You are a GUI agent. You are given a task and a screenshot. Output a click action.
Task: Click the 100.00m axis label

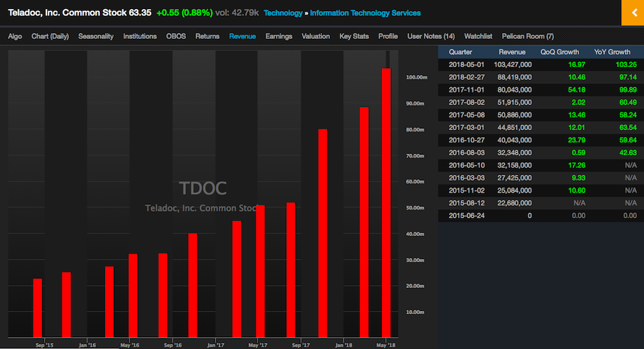(417, 77)
